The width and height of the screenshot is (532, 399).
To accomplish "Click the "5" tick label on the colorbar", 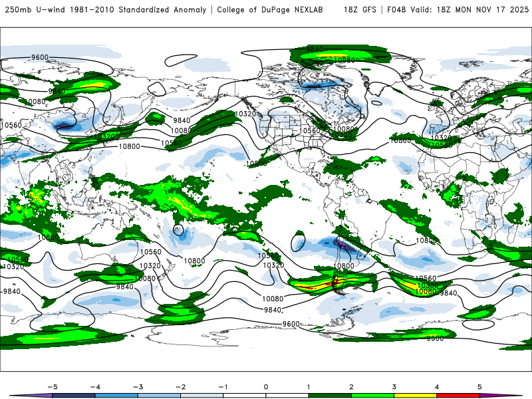I will click(x=479, y=387).
